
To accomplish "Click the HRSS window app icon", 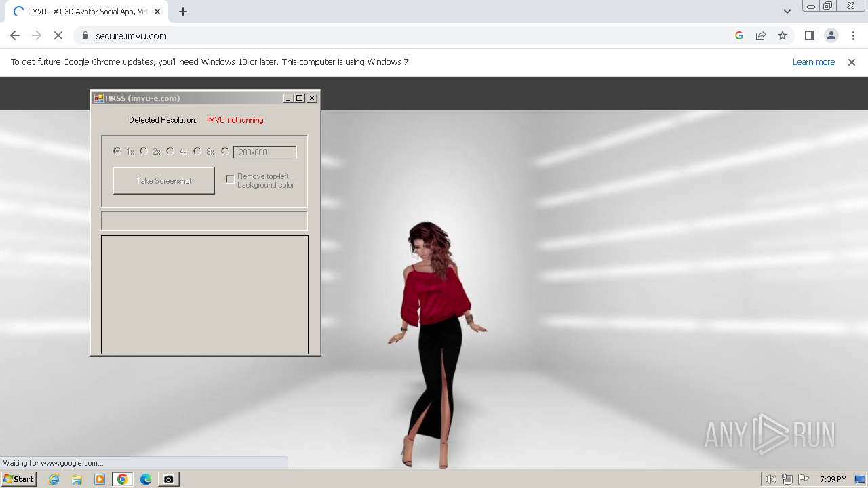I will 99,98.
